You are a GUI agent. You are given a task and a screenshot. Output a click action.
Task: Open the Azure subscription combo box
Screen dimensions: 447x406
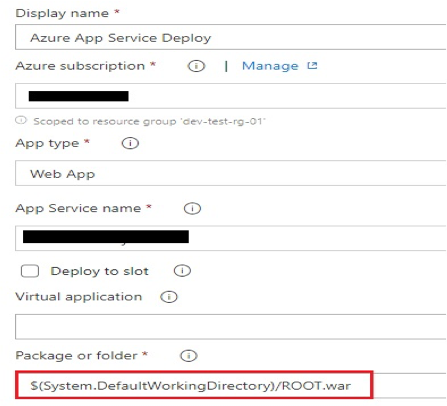coord(231,96)
